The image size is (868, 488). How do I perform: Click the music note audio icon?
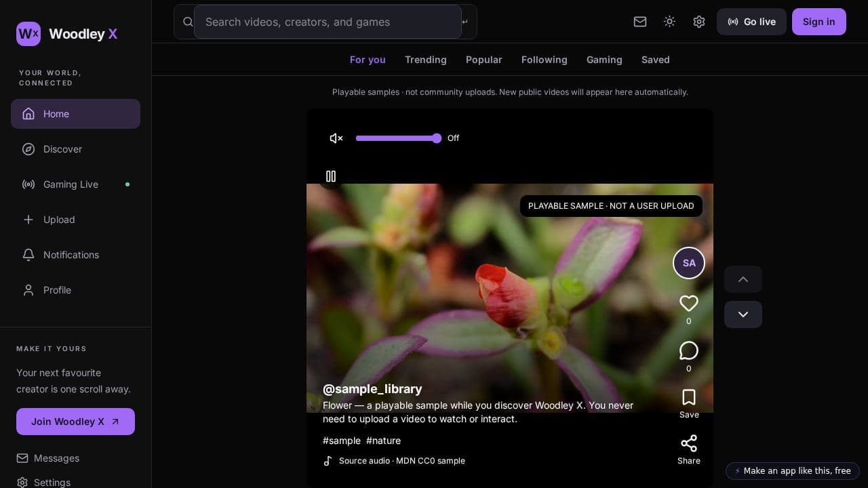[328, 461]
